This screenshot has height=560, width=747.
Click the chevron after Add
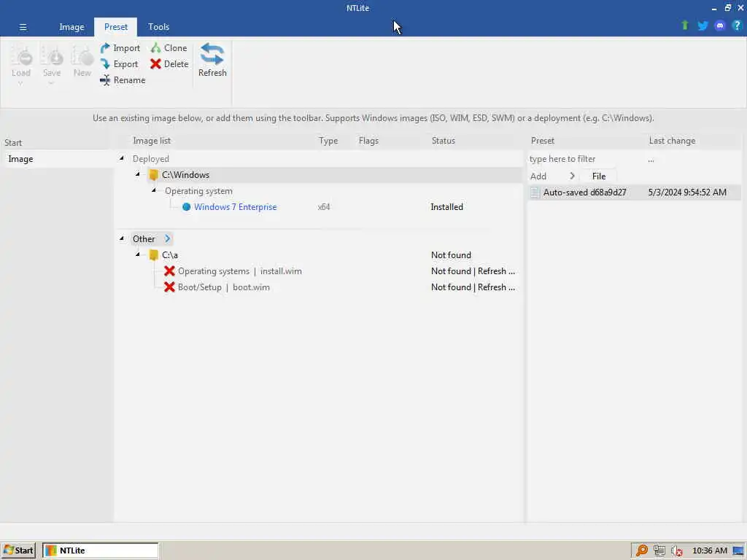[572, 176]
